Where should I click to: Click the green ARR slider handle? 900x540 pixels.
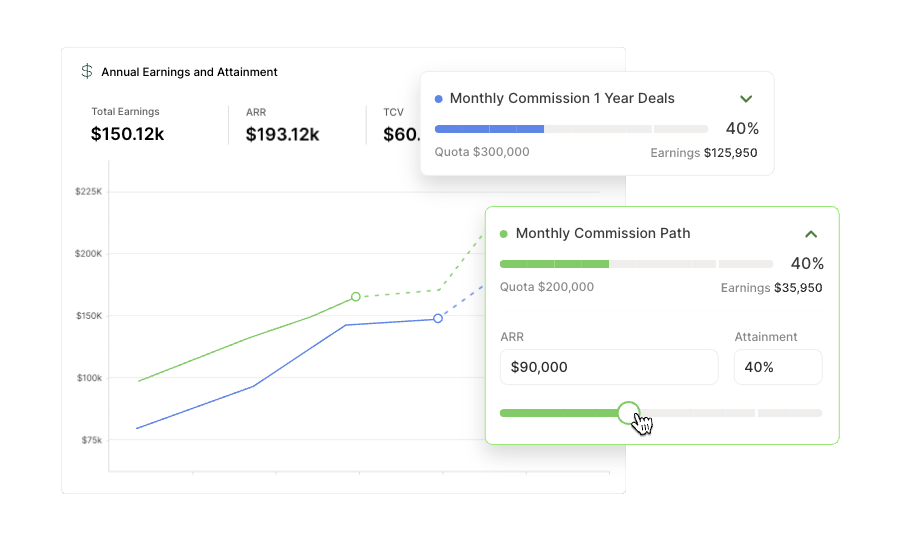click(x=629, y=413)
